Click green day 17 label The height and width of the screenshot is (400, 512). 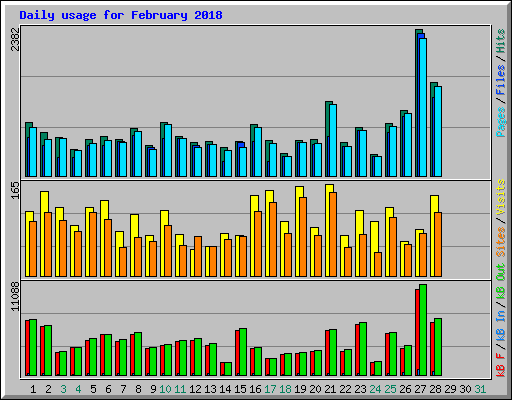[270, 389]
